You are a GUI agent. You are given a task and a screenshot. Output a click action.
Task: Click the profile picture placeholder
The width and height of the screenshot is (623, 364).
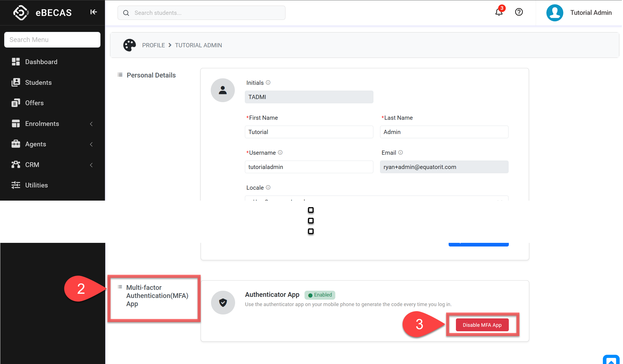(x=223, y=90)
